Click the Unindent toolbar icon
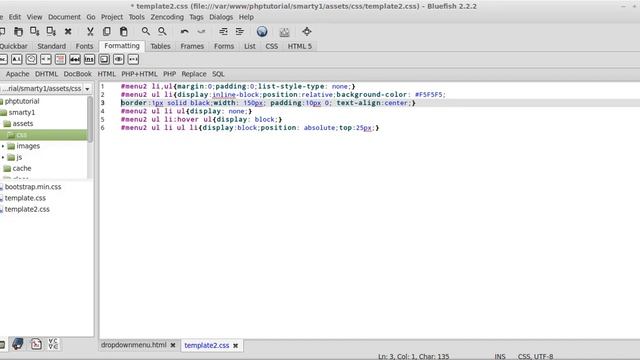This screenshot has width=640, height=360. [223, 31]
